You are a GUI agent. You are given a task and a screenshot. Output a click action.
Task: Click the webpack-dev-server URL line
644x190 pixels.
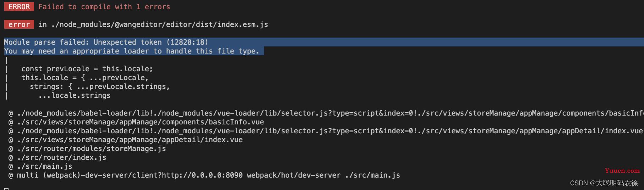click(x=208, y=175)
